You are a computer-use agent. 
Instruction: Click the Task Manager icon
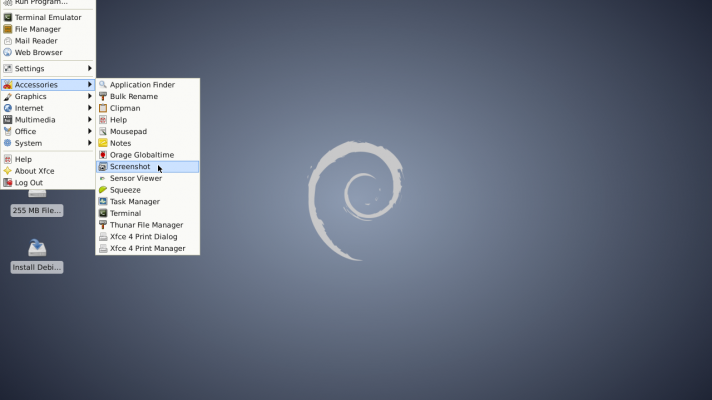[x=103, y=202]
